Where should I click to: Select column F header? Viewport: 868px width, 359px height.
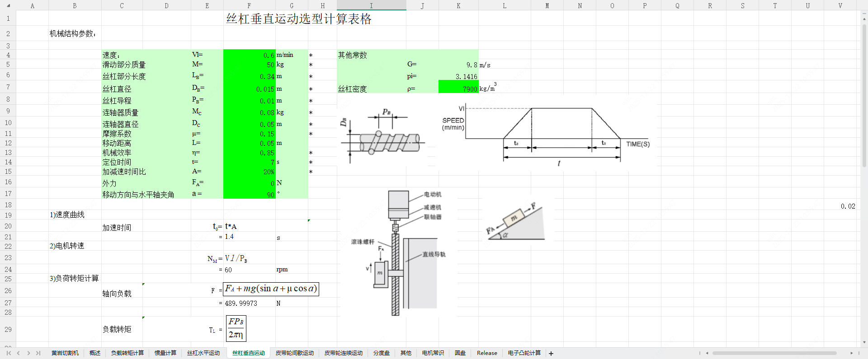249,6
